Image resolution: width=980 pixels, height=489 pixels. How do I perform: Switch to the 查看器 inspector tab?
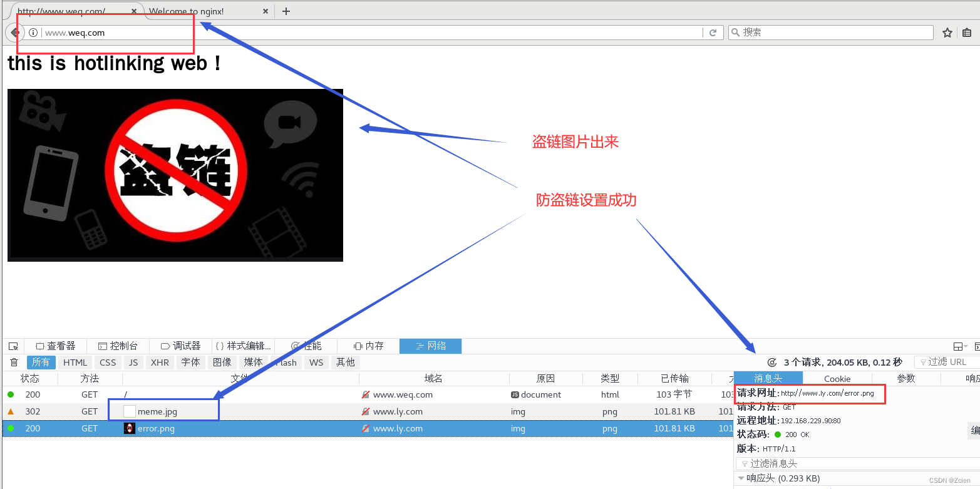55,346
